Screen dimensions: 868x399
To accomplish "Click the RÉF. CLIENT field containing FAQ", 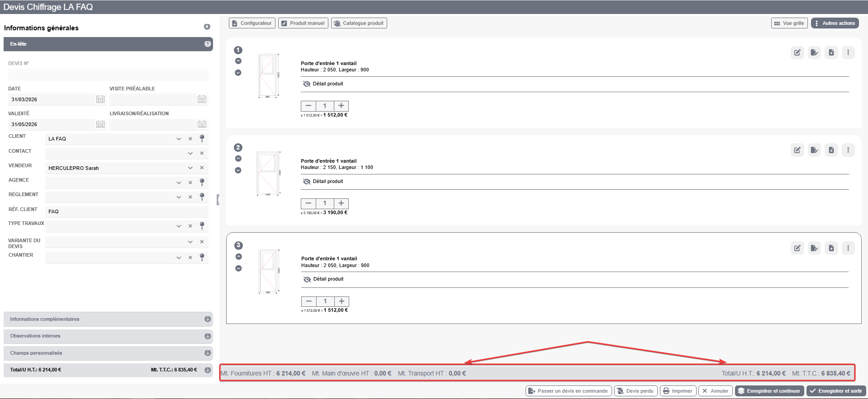I will (x=127, y=211).
